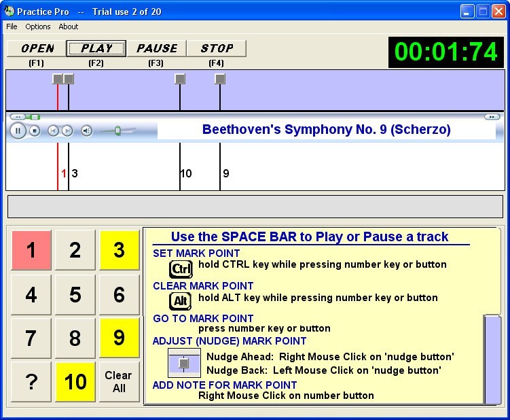The image size is (510, 420).
Task: Click the CLEAR MARK POINT heading
Action: click(x=203, y=286)
